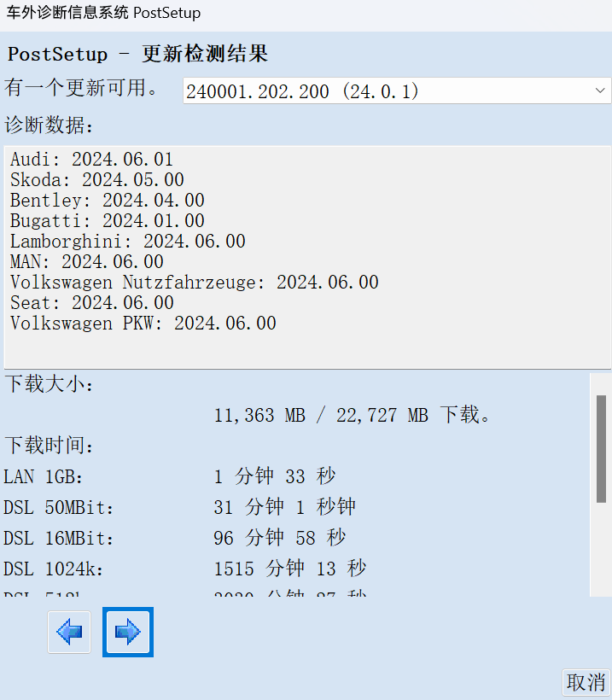Click the Bugatti: 2024.01.00 line
The height and width of the screenshot is (700, 612).
(x=108, y=221)
